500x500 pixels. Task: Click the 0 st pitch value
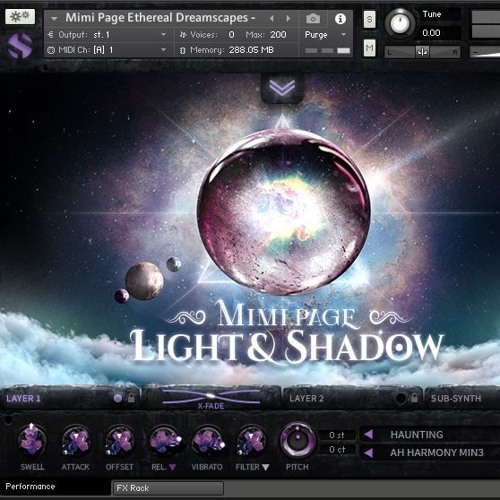(x=336, y=435)
